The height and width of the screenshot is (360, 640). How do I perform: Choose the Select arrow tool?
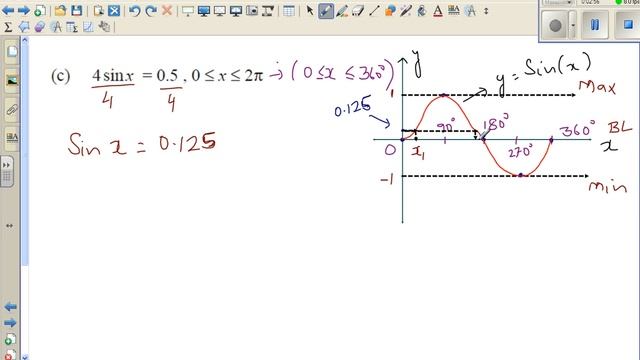(310, 11)
